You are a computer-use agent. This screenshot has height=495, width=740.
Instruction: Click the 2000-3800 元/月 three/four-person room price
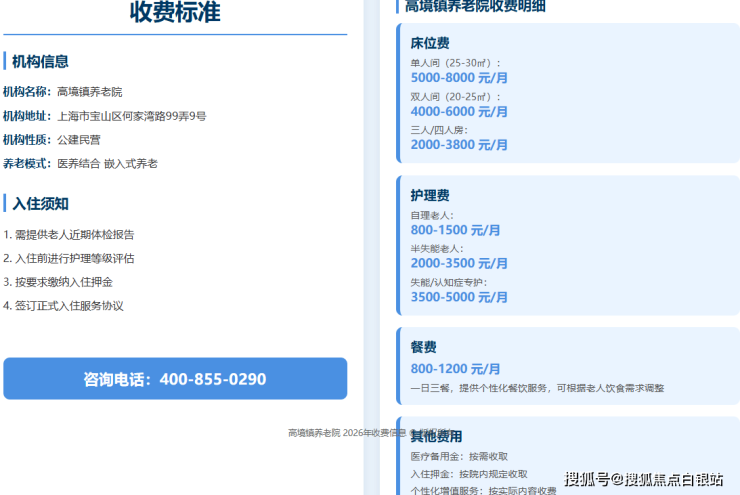point(459,144)
